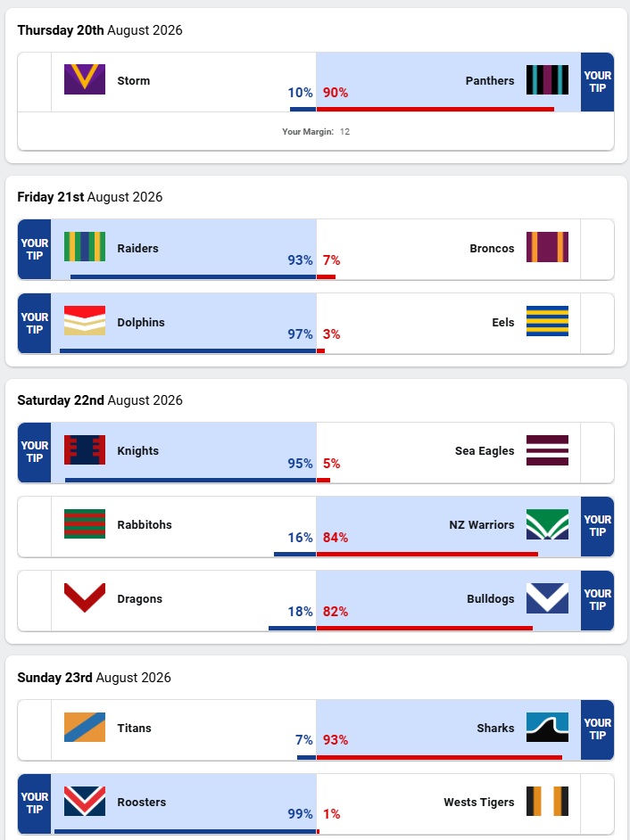630x840 pixels.
Task: Click the Your Margin value field
Action: pyautogui.click(x=344, y=132)
